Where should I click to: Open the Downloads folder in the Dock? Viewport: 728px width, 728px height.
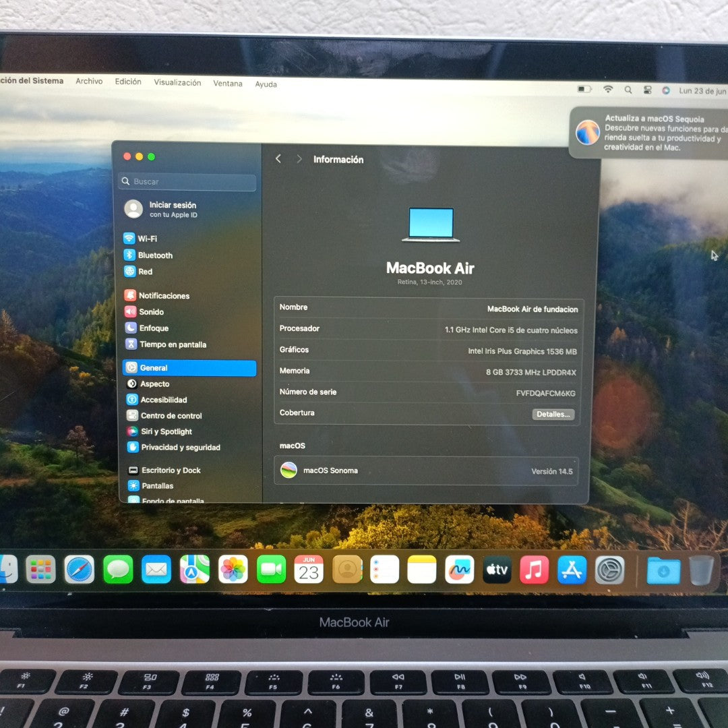point(663,571)
